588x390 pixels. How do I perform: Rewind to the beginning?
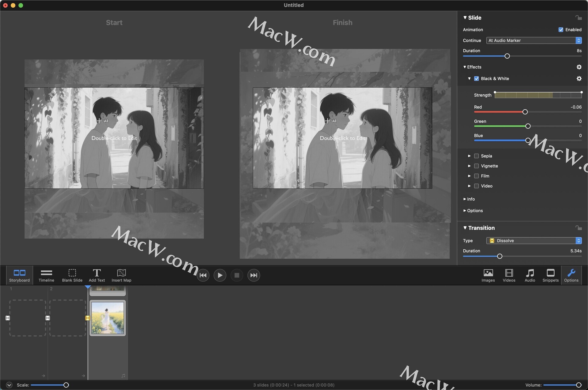(x=203, y=275)
